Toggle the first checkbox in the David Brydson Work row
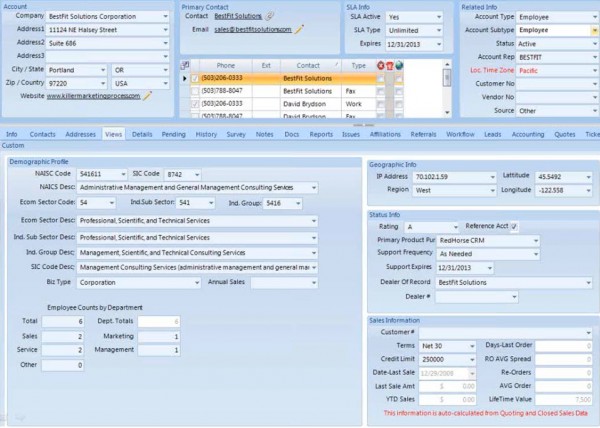Viewport: 600px width, 428px height. 195,104
